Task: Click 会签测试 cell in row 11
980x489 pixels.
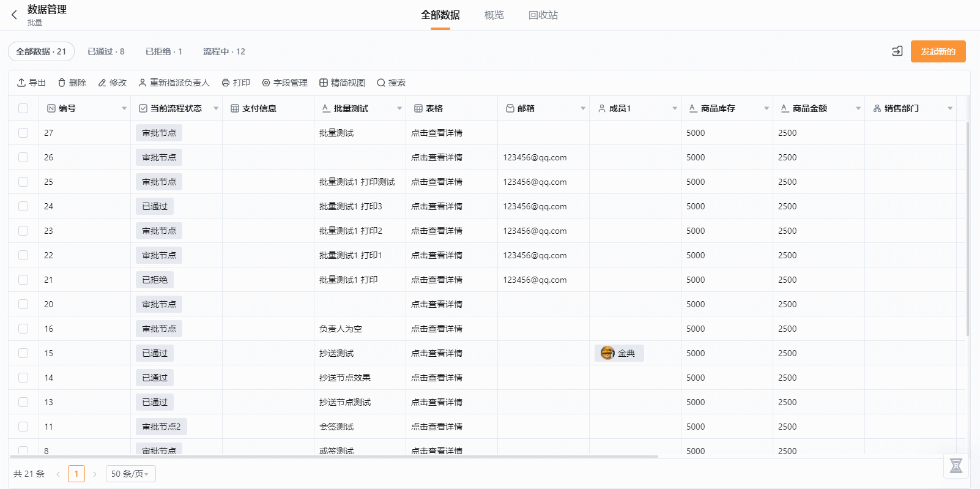Action: [x=336, y=427]
